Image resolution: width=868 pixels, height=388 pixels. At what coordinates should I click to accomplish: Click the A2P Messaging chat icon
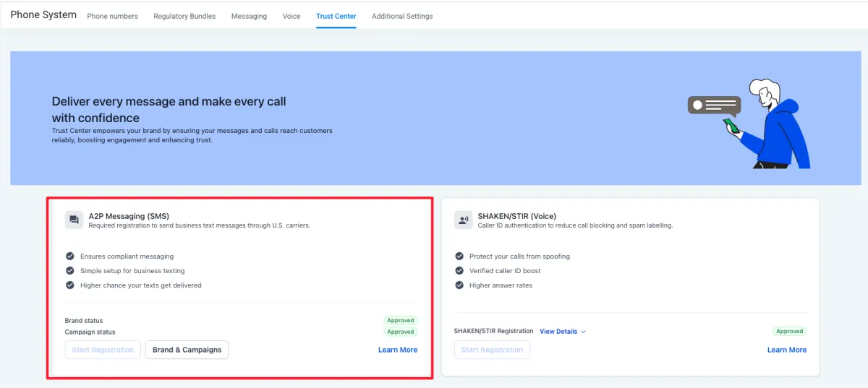[x=74, y=220]
